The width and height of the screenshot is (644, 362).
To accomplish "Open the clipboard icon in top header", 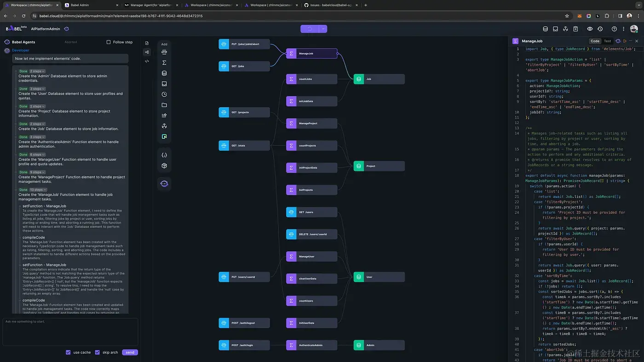I will click(576, 29).
